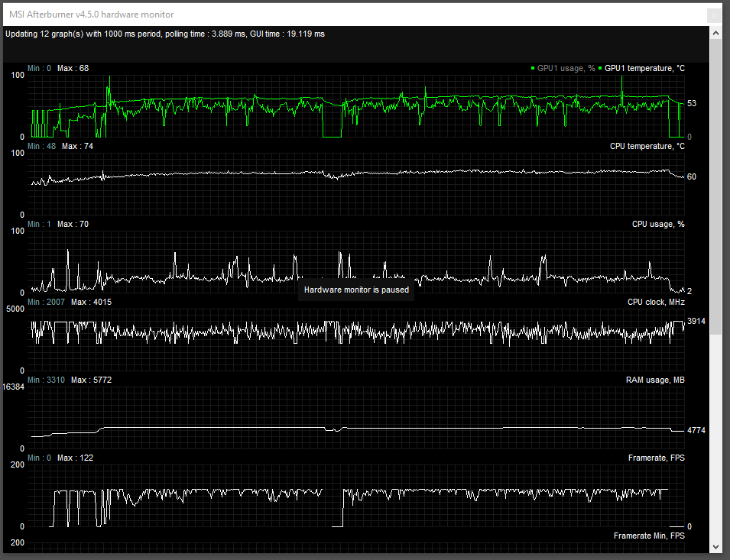Click the MSI Afterburner window title

(91, 15)
